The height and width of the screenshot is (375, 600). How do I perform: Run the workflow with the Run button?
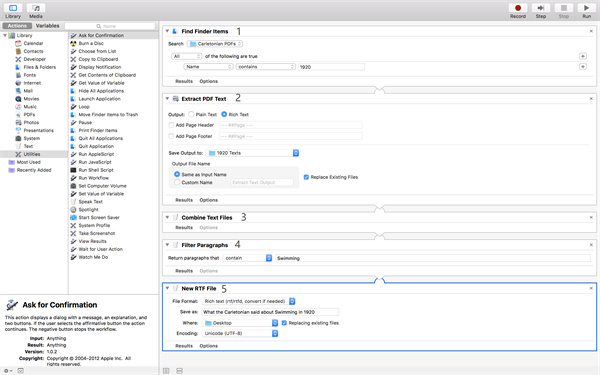[586, 8]
